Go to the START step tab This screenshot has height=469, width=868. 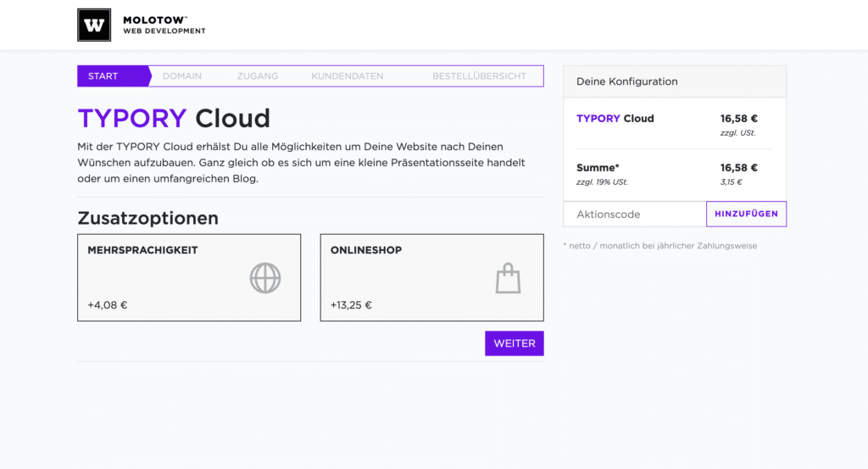click(103, 76)
